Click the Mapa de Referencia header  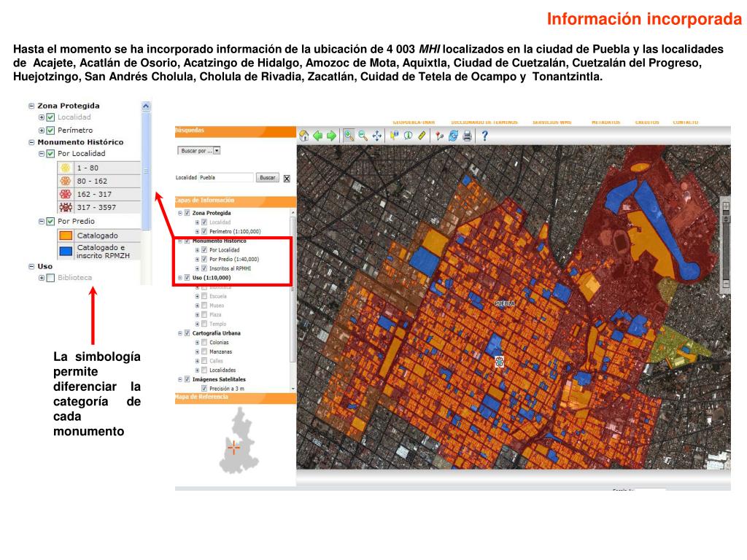[236, 397]
